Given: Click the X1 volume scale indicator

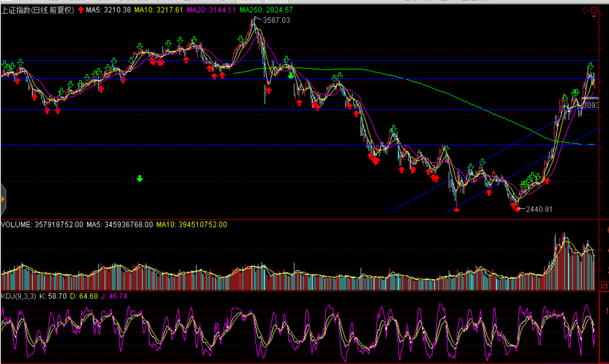Looking at the screenshot, I should (x=604, y=287).
